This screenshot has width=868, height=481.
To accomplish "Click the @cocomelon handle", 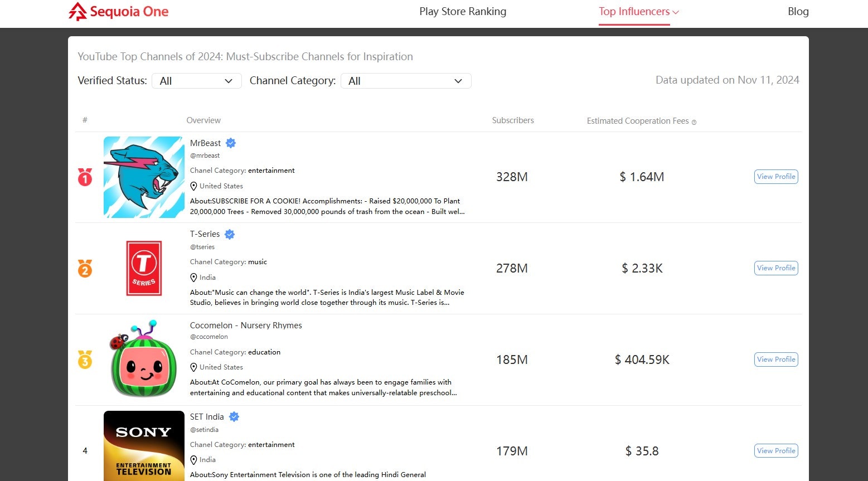I will coord(209,337).
